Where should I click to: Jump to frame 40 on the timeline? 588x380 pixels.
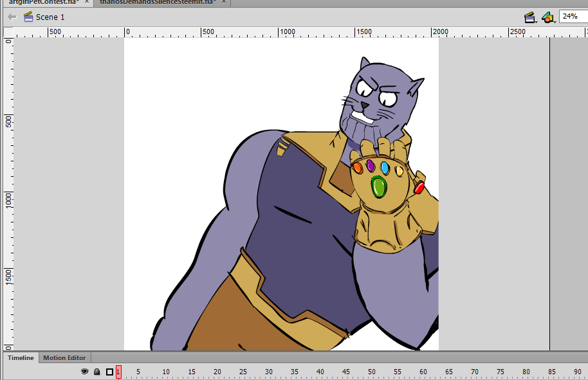(x=320, y=372)
